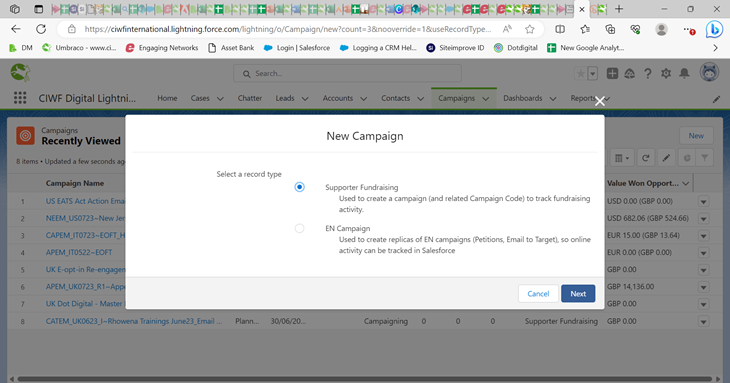Add this page to favorites star
The height and width of the screenshot is (383, 730).
[529, 29]
